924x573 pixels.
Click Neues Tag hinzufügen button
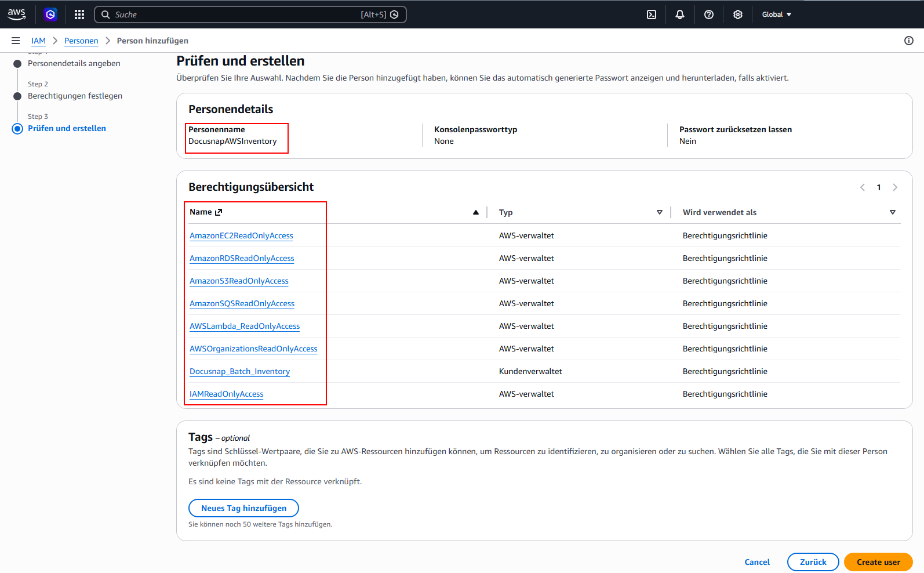click(x=243, y=508)
